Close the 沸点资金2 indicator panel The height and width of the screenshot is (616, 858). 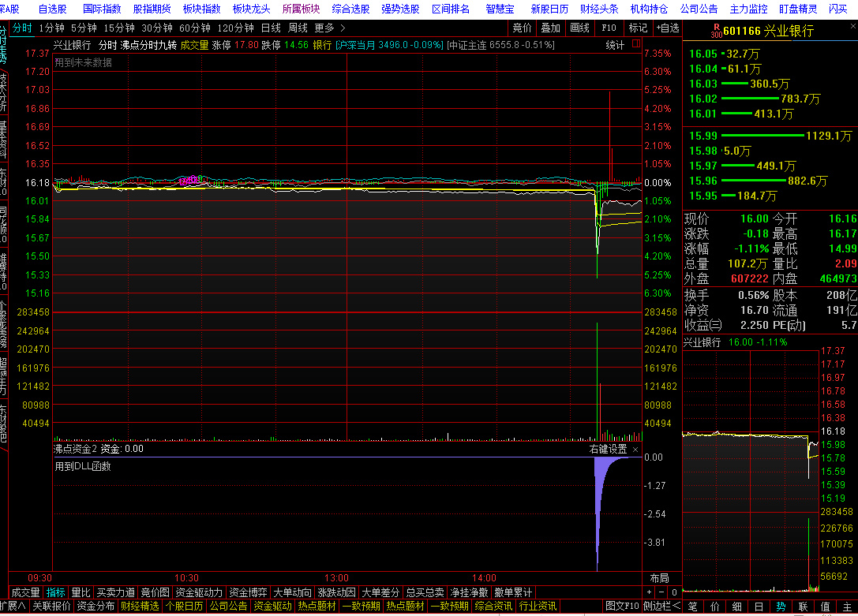(635, 449)
